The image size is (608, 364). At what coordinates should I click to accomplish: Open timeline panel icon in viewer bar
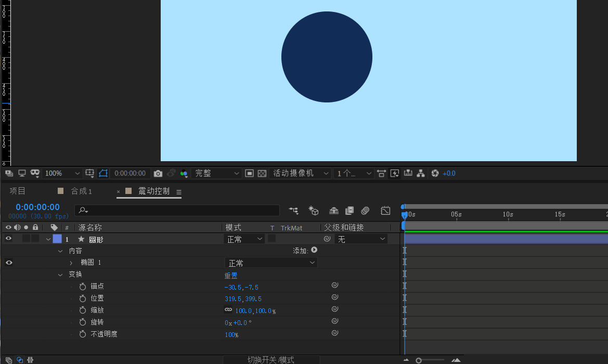tap(408, 173)
